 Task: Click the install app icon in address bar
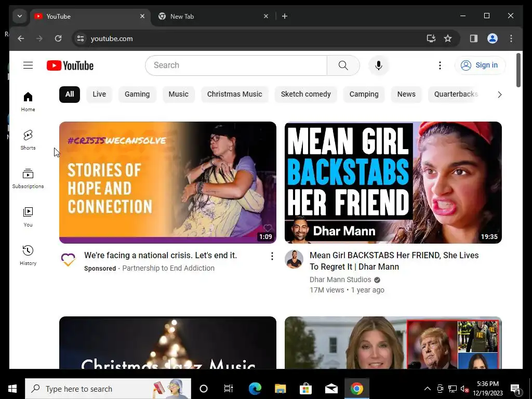click(x=431, y=38)
